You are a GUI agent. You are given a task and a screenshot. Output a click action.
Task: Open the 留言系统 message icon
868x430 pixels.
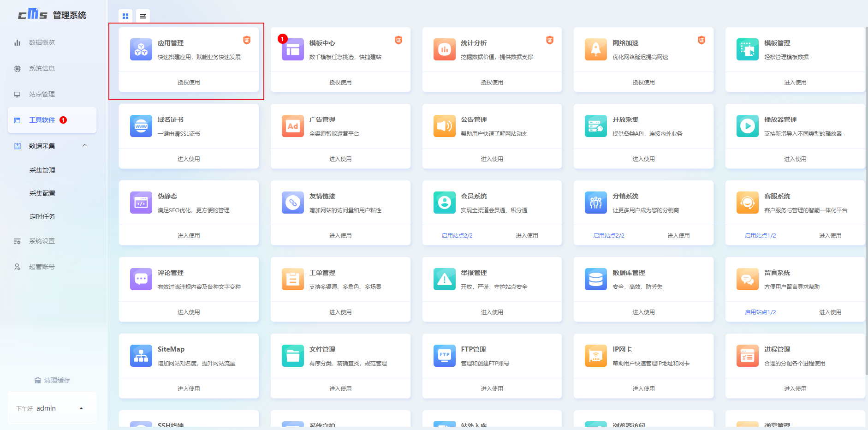click(748, 279)
